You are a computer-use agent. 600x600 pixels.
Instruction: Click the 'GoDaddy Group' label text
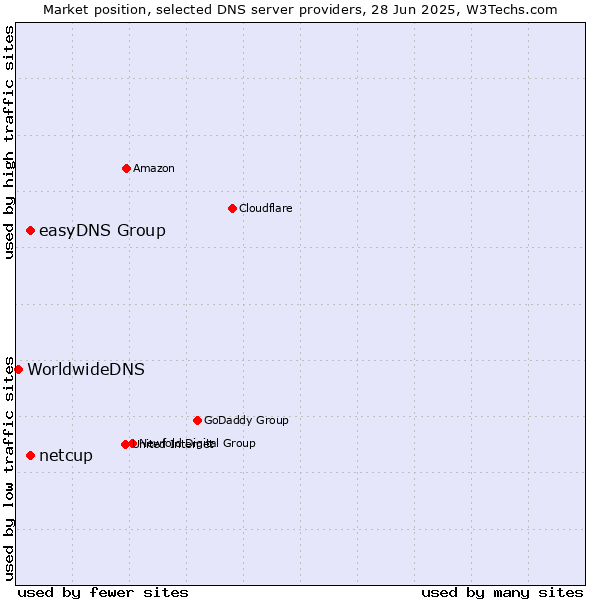[x=246, y=420]
